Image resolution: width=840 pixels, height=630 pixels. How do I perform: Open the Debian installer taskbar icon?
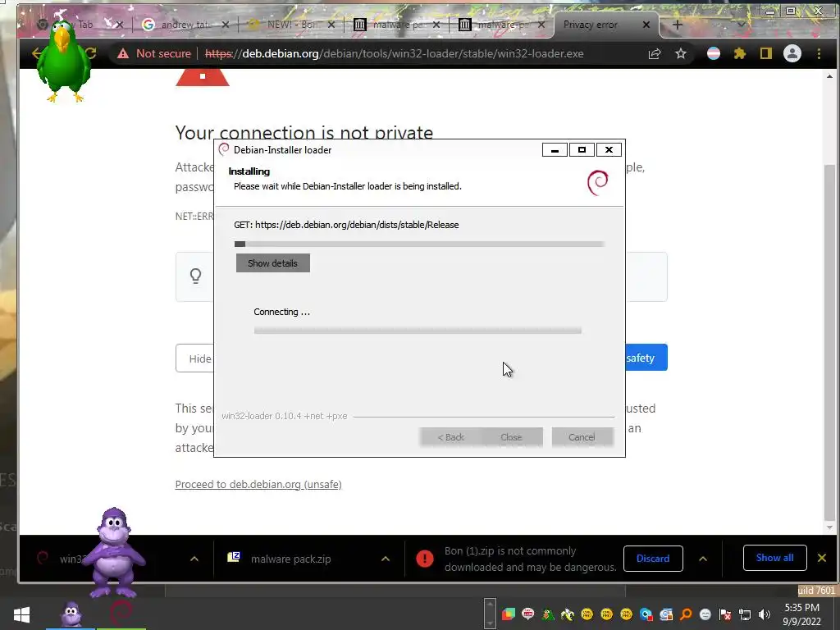pyautogui.click(x=121, y=614)
